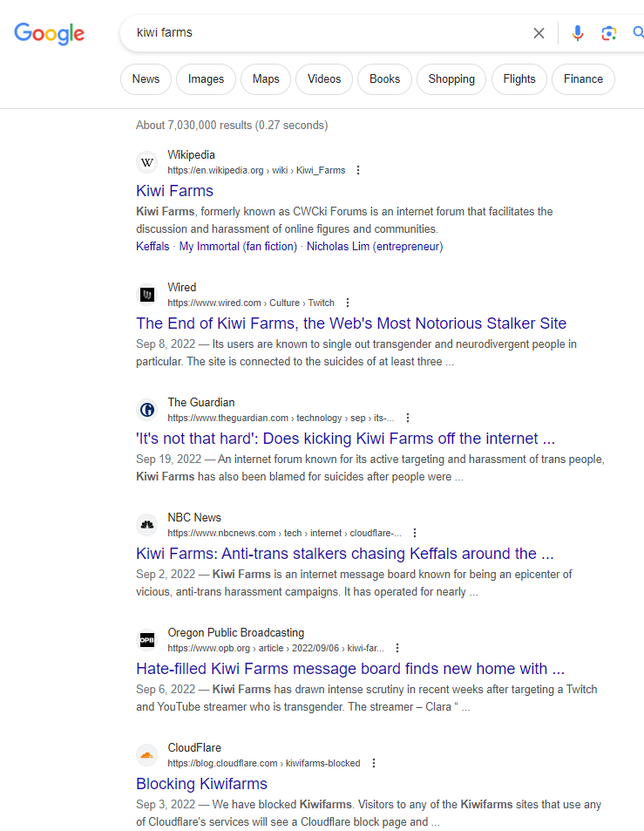Click the magnifying glass search icon
644x831 pixels.
638,33
